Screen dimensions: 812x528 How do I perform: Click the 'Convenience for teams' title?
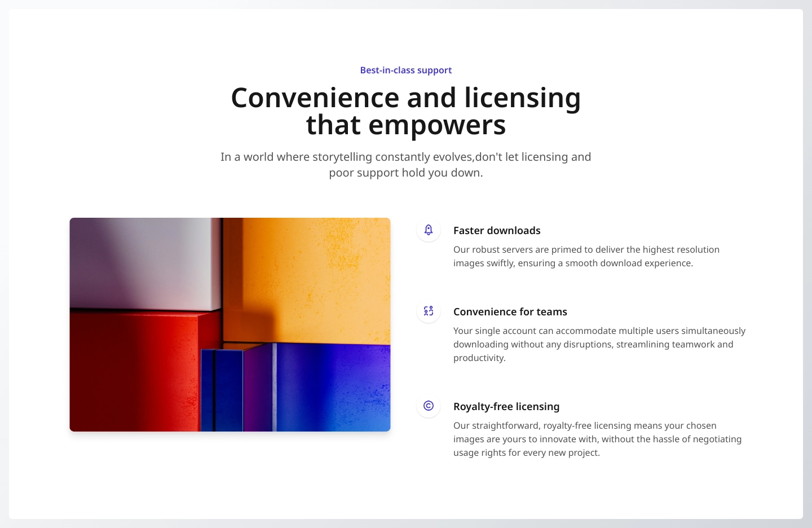tap(510, 311)
